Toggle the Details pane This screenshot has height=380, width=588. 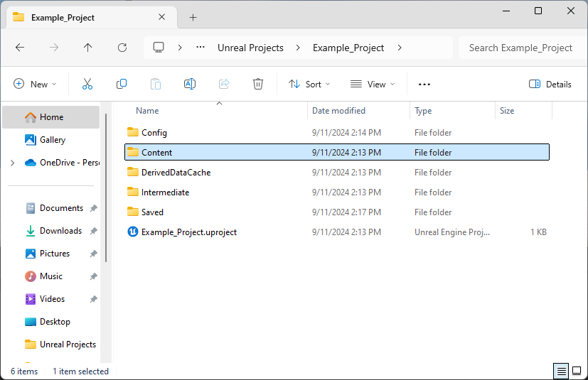pos(550,84)
